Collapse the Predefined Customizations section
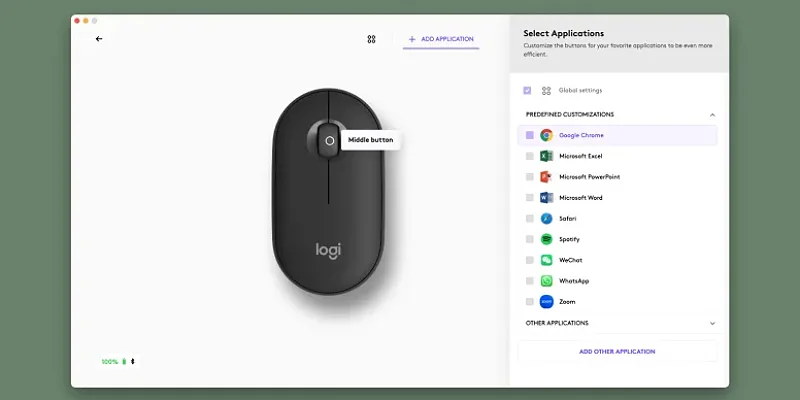This screenshot has width=800, height=400. (712, 115)
